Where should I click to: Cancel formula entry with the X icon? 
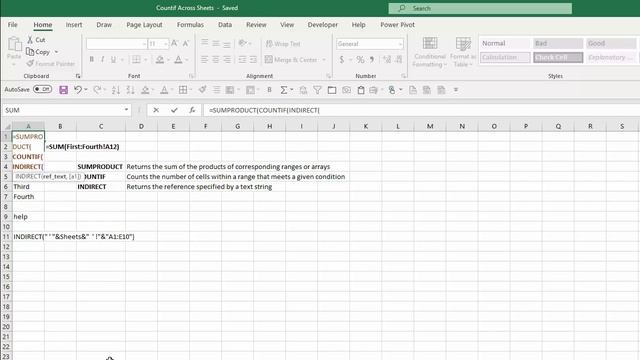(x=156, y=110)
